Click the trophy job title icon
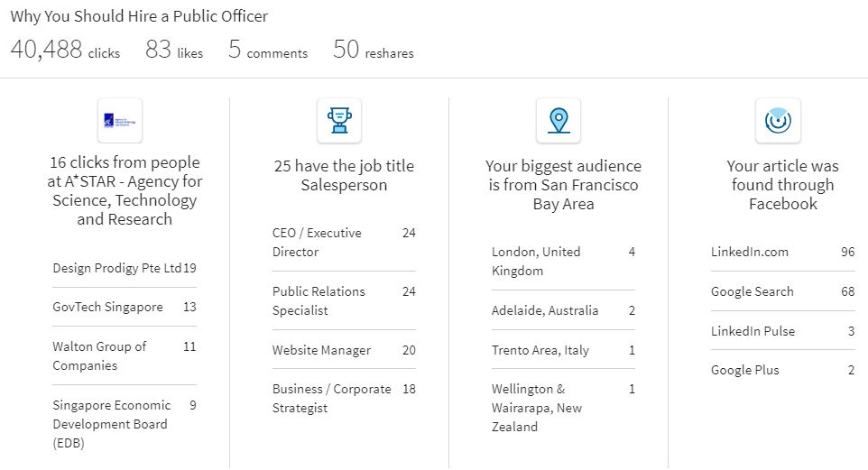Screen dimensions: 868x470 pos(338,120)
